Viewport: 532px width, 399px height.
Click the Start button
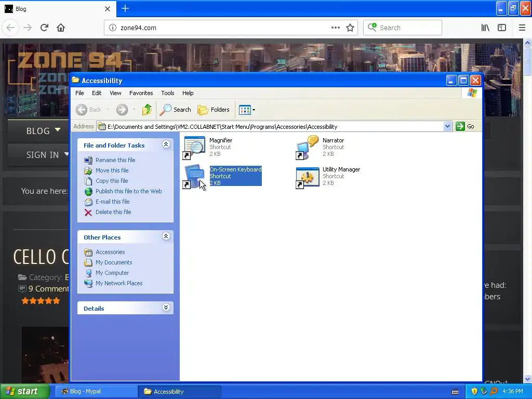coord(24,391)
